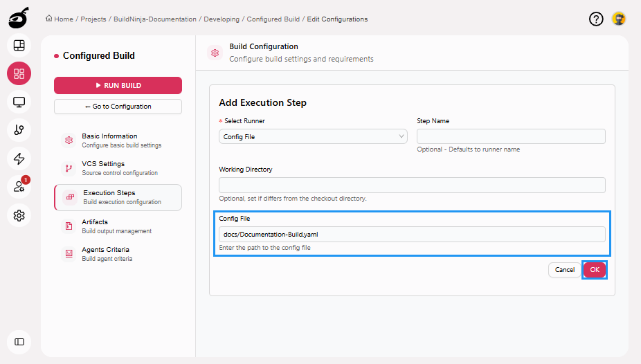Click Go to Configuration button
This screenshot has height=364, width=641.
[118, 106]
